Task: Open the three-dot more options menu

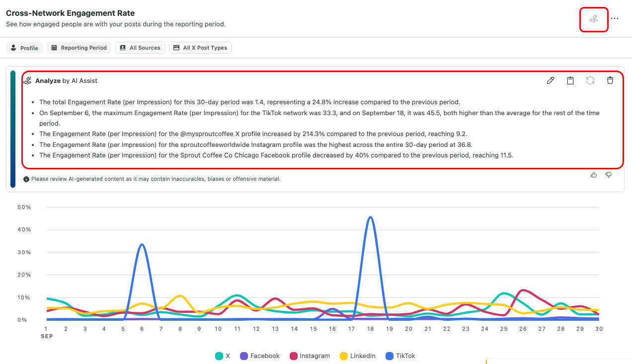Action: click(615, 18)
